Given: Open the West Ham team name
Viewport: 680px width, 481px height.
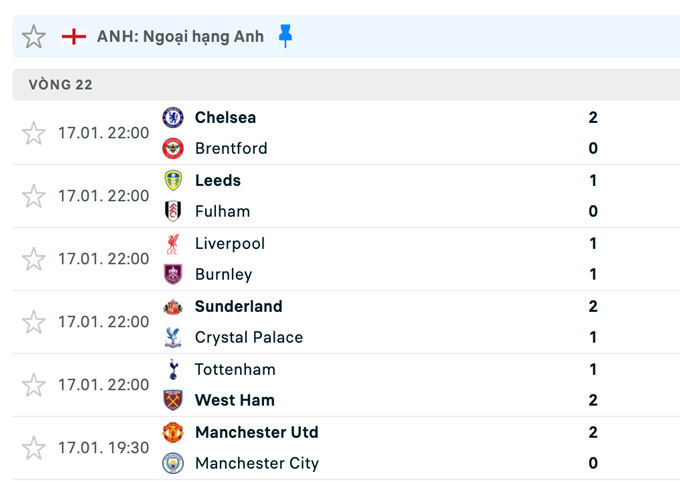Looking at the screenshot, I should point(234,400).
